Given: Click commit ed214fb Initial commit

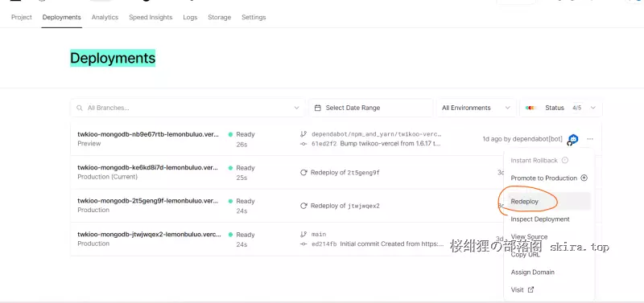Looking at the screenshot, I should tap(378, 244).
